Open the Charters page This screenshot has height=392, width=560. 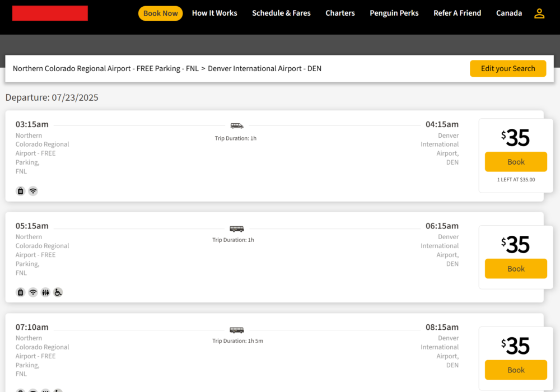tap(340, 13)
